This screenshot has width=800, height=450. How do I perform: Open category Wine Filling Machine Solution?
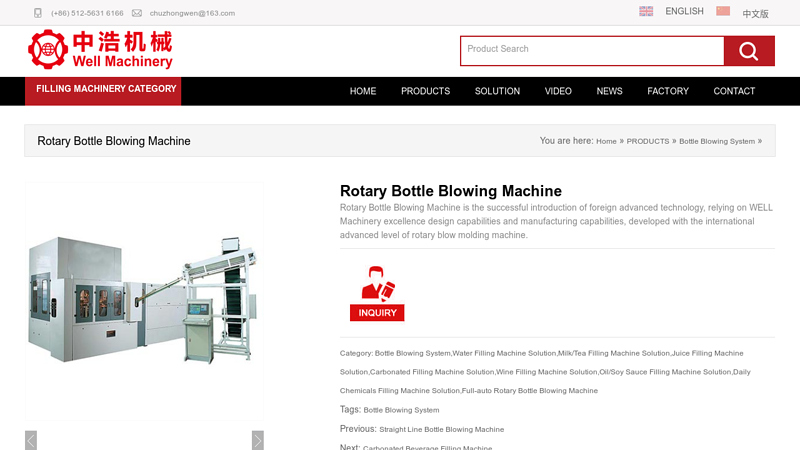point(546,372)
